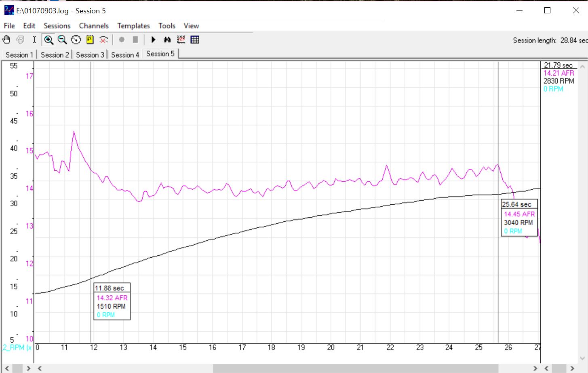Click the readout panel scroll up arrow
Viewport: 588px width, 373px height.
[582, 66]
